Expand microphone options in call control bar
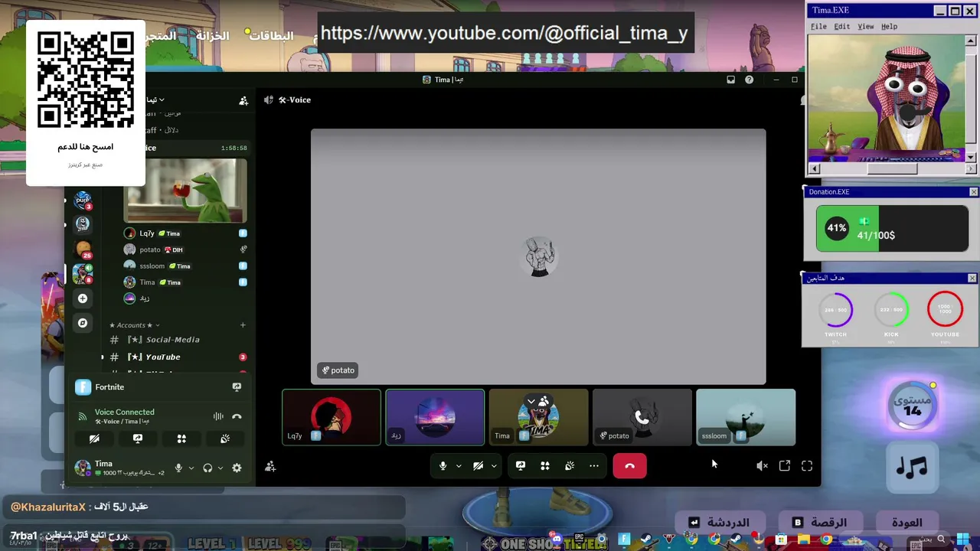The height and width of the screenshot is (551, 980). click(x=459, y=466)
